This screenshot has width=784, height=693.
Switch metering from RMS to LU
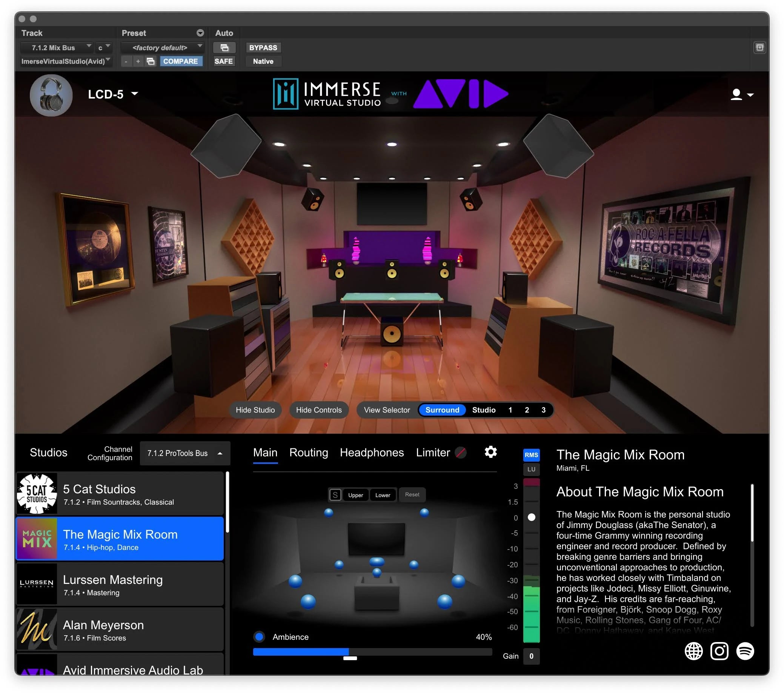(x=532, y=469)
